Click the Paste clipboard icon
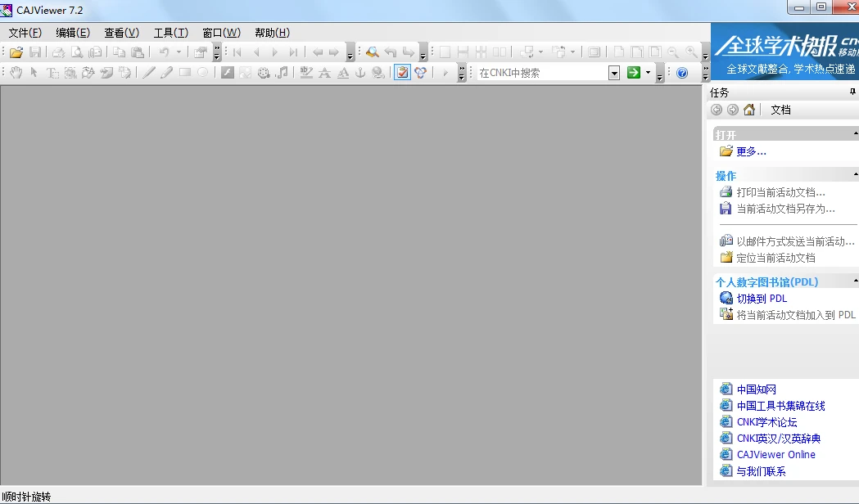Viewport: 859px width, 504px height. click(x=138, y=52)
